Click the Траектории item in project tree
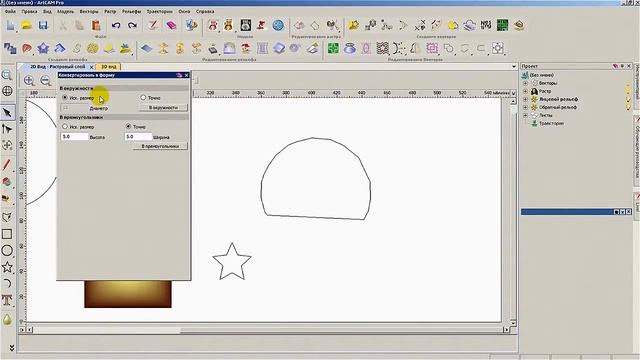This screenshot has height=360, width=640. tap(551, 123)
